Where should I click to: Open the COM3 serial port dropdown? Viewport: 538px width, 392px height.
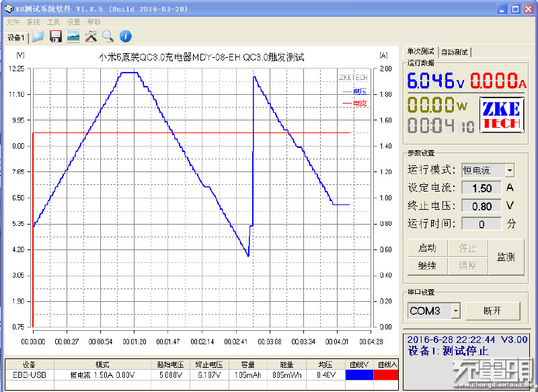coord(455,311)
